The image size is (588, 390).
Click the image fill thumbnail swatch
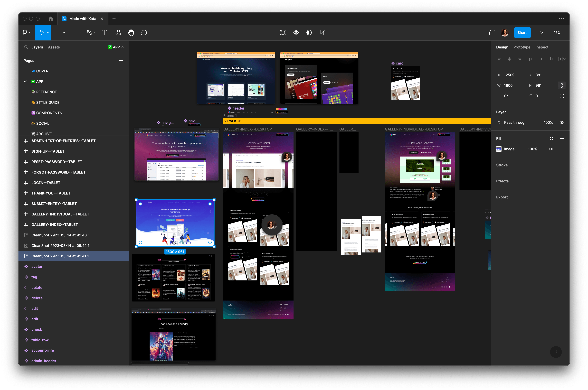point(499,149)
